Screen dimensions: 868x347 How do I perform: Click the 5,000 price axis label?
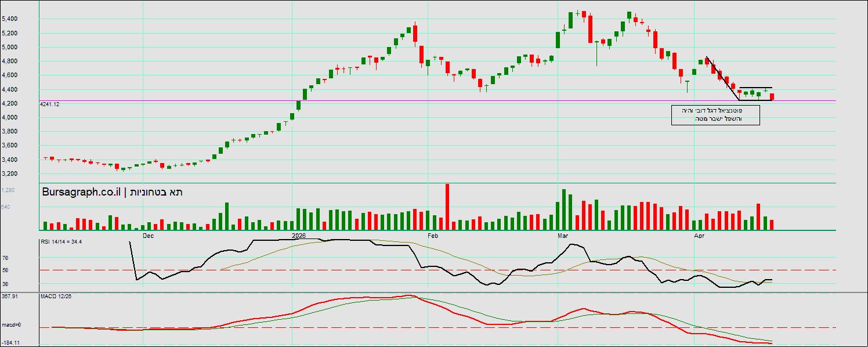(10, 47)
